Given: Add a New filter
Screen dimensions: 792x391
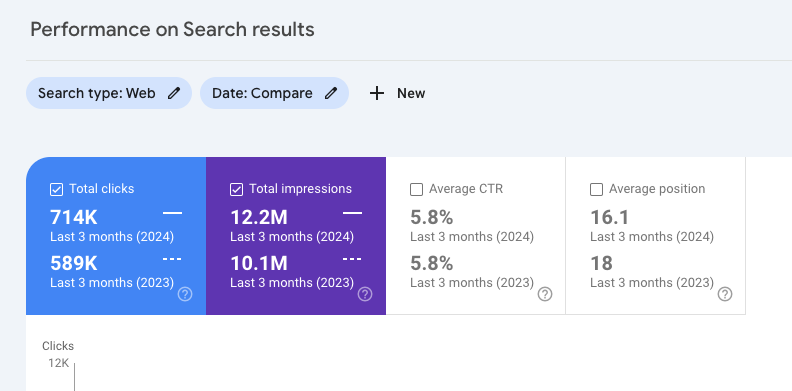Looking at the screenshot, I should coord(398,93).
